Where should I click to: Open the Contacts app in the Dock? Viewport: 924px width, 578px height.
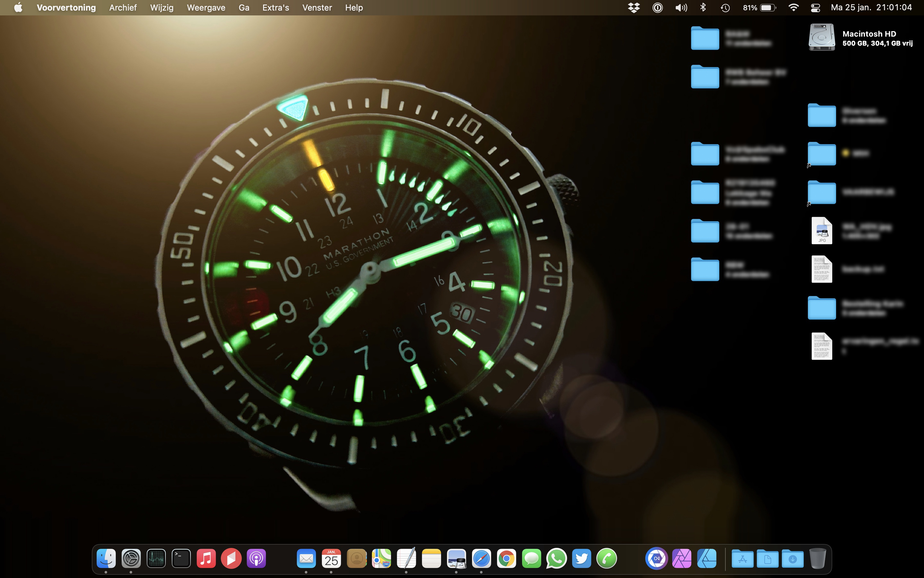[x=357, y=558]
